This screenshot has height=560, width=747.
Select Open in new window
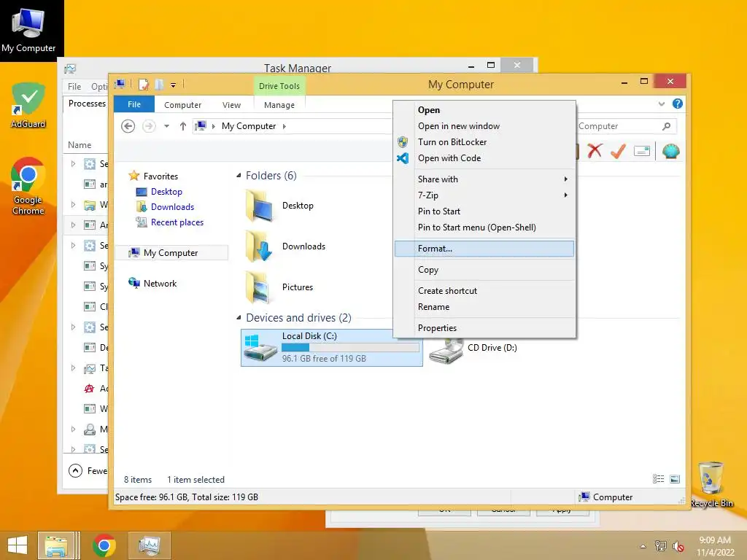pyautogui.click(x=484, y=126)
